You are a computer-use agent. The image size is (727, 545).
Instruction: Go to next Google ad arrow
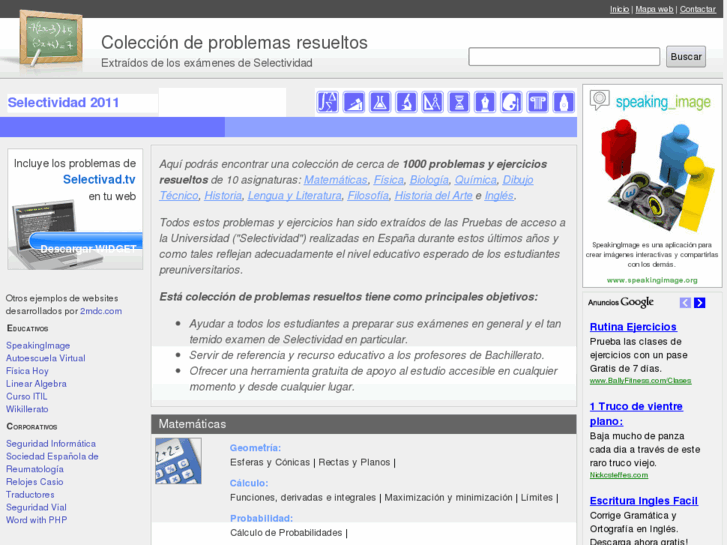click(x=700, y=303)
